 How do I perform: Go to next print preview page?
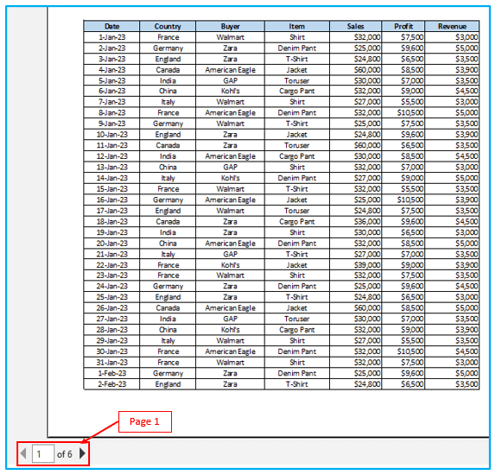[82, 453]
